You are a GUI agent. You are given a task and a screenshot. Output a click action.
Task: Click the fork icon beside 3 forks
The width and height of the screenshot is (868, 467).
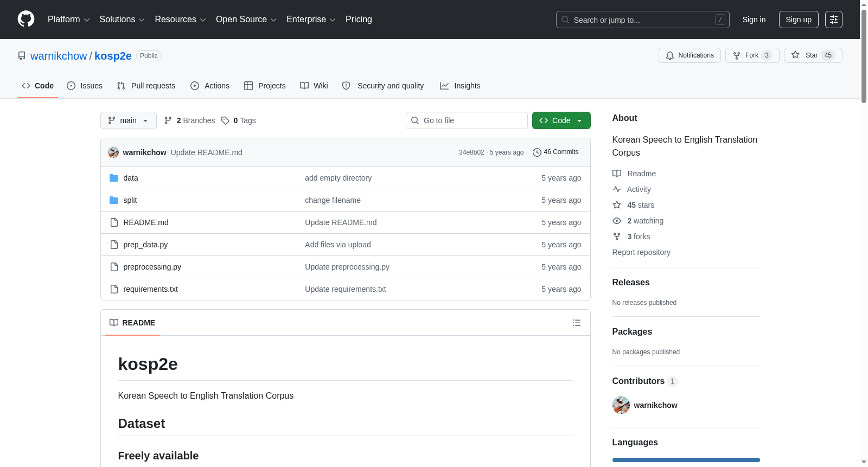coord(617,236)
